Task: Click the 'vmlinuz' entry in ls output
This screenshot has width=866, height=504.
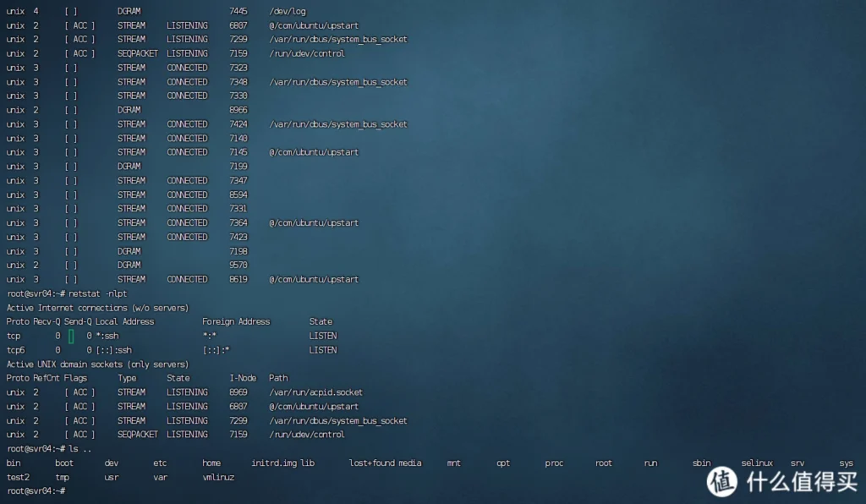Action: tap(218, 477)
